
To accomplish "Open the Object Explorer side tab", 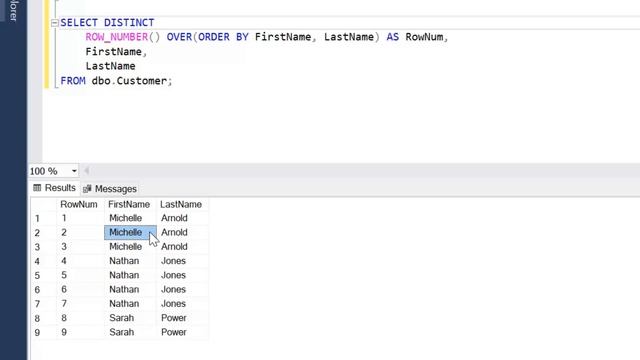I will [x=13, y=11].
